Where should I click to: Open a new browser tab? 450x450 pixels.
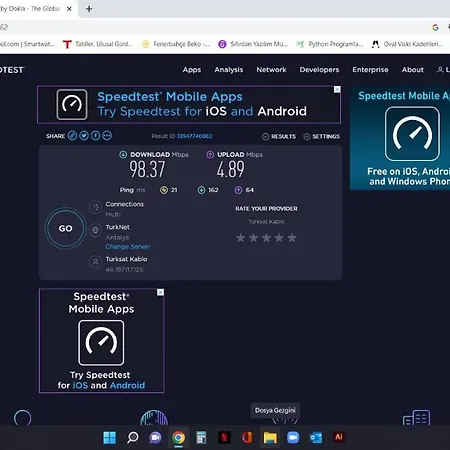(89, 9)
